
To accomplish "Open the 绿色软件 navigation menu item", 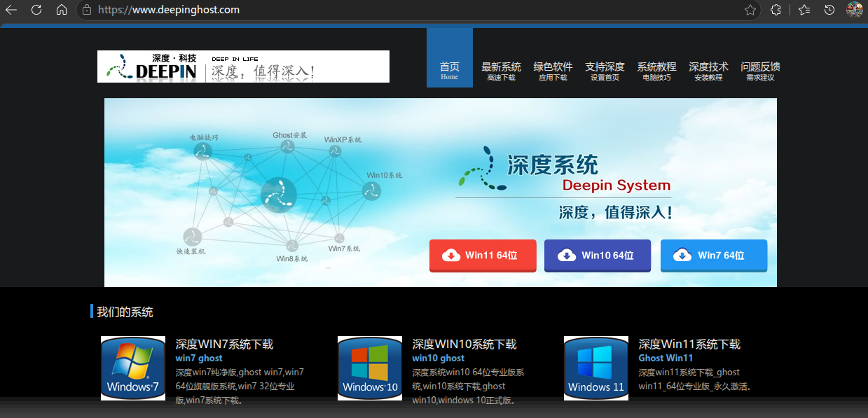I will click(x=553, y=71).
